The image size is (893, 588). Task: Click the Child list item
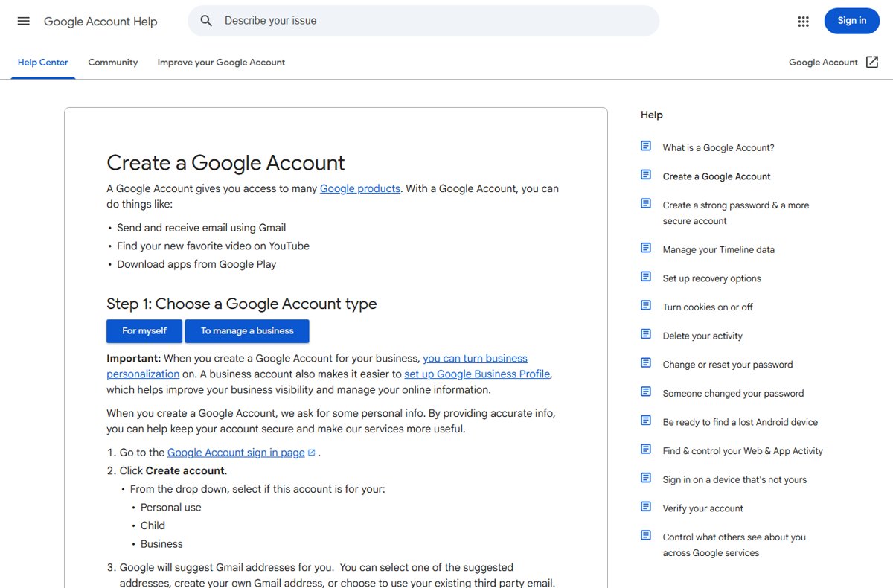(x=153, y=525)
